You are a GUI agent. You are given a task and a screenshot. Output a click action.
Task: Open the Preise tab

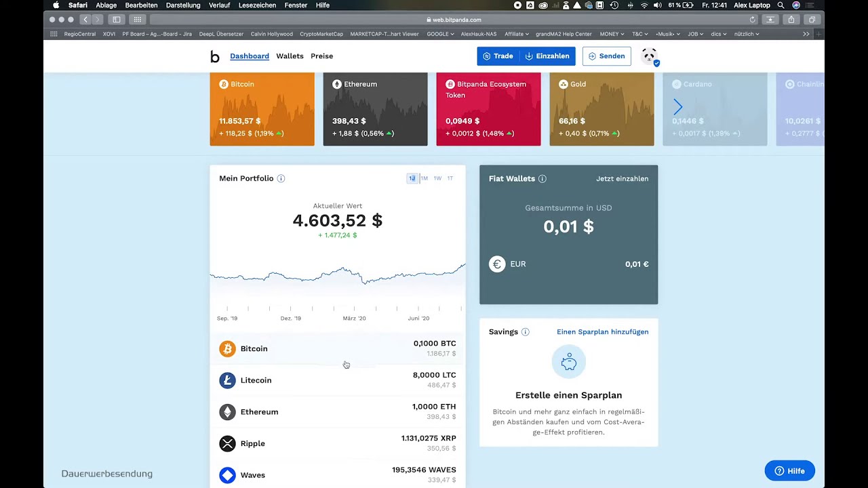click(x=321, y=56)
